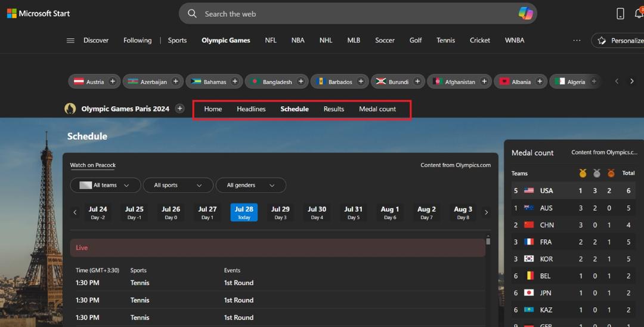Click the Watch on Peacock link
This screenshot has width=644, height=327.
(x=93, y=165)
